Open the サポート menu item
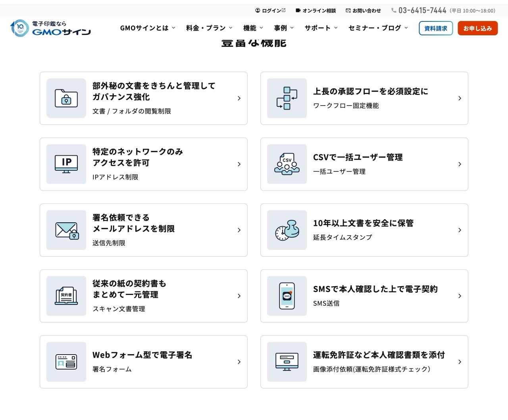The width and height of the screenshot is (508, 420). (x=321, y=28)
